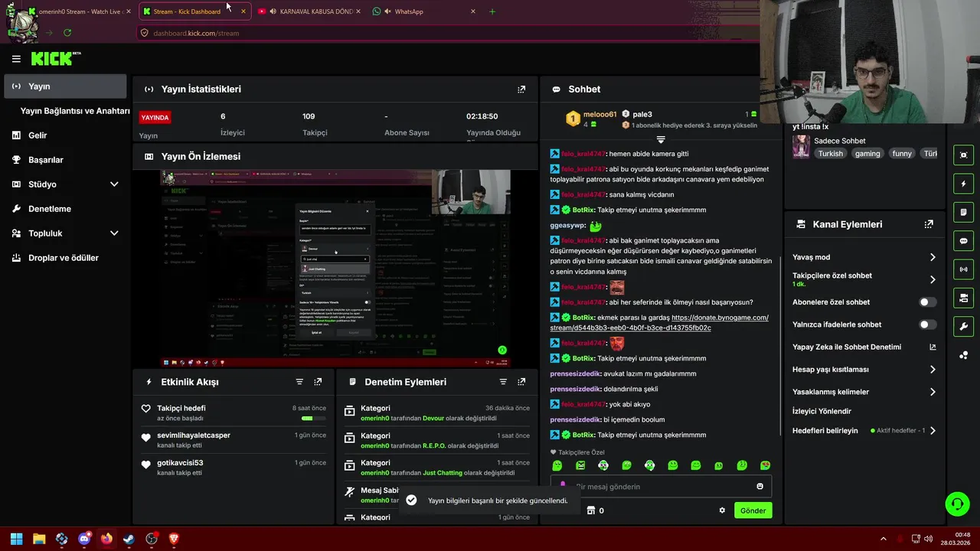The height and width of the screenshot is (551, 980).
Task: Open Yayın Bağlantısı ve Anahtarı
Action: pos(75,111)
